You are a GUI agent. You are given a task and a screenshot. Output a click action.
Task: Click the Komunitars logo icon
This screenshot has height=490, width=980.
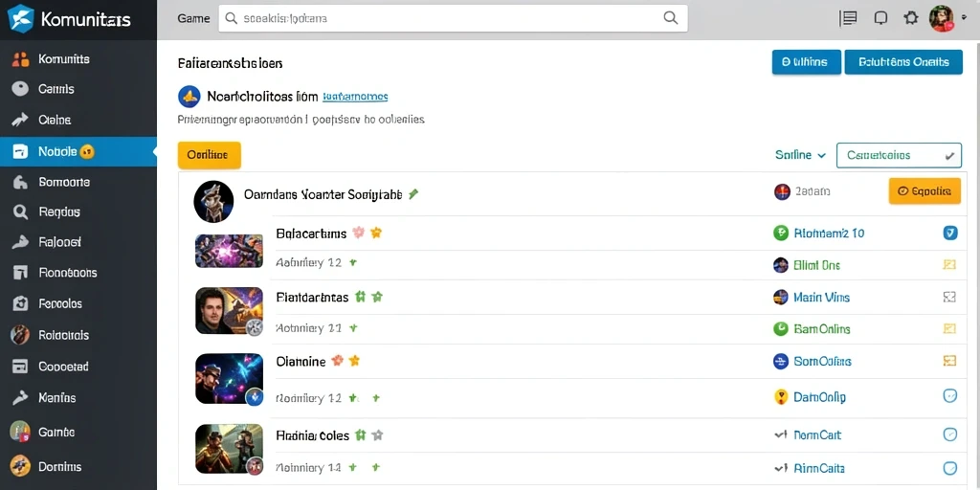coord(21,17)
